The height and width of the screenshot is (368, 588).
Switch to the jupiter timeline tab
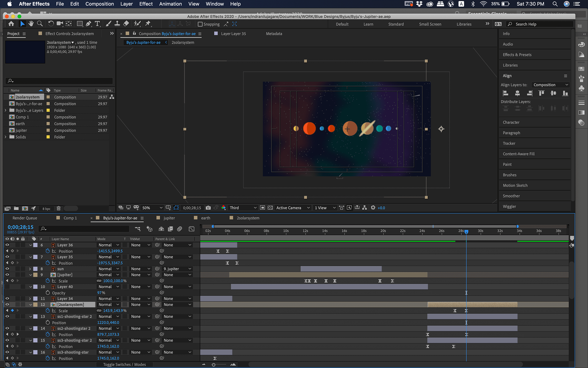click(x=169, y=218)
